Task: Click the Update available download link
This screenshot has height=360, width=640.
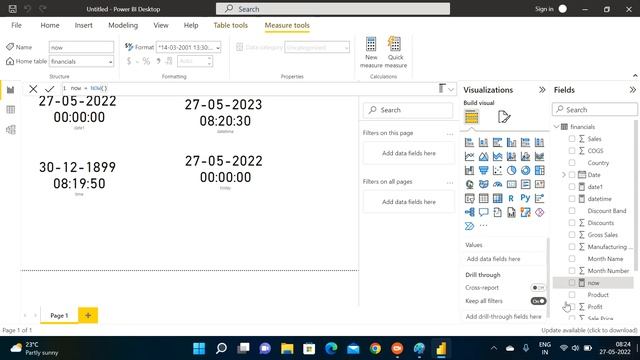Action: [589, 330]
